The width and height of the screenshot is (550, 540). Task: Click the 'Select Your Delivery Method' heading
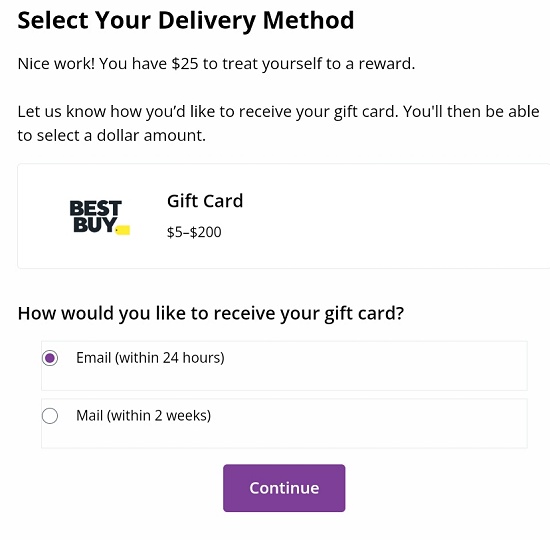(186, 20)
